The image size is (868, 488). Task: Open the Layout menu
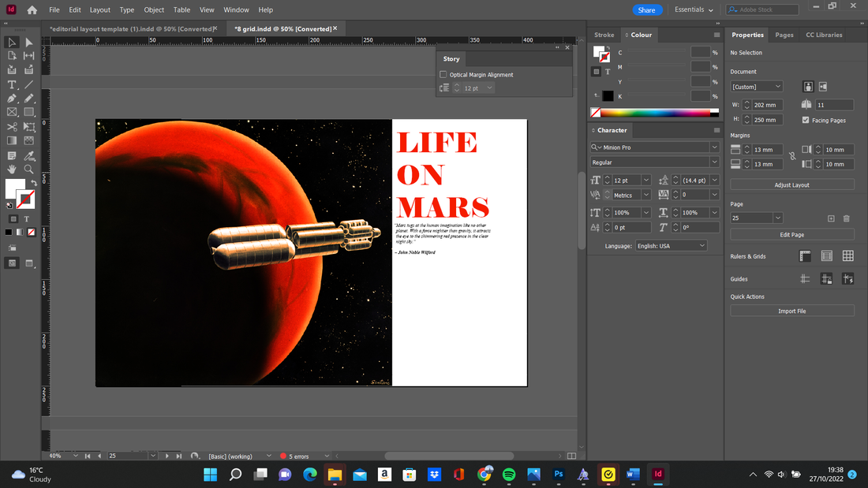tap(100, 10)
